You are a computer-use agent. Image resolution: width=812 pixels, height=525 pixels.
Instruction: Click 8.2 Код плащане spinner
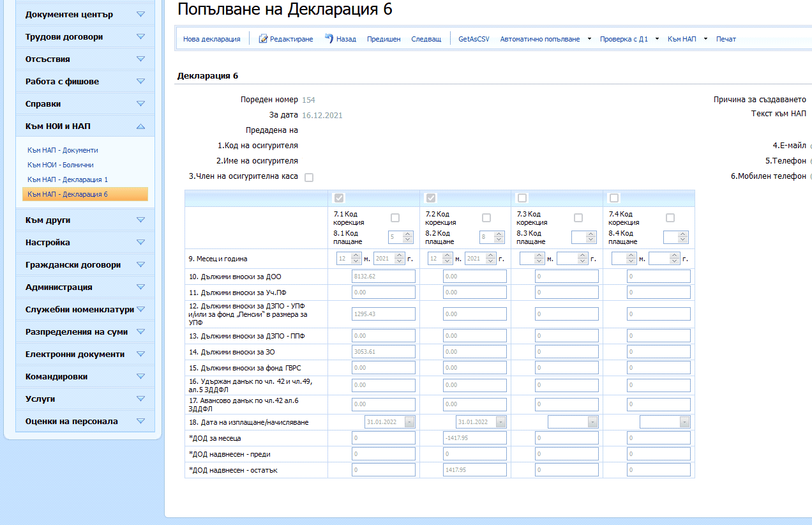(492, 238)
